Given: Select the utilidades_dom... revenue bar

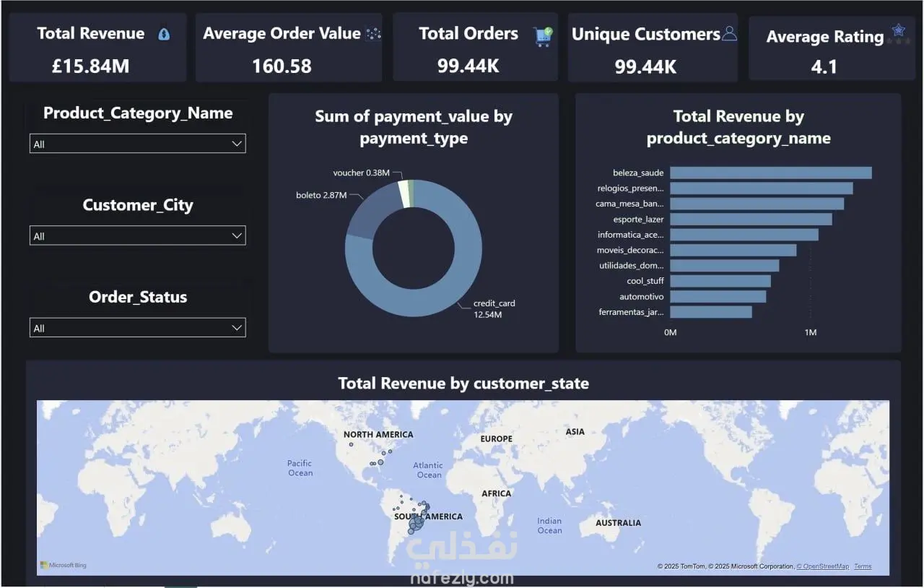Looking at the screenshot, I should tap(724, 265).
